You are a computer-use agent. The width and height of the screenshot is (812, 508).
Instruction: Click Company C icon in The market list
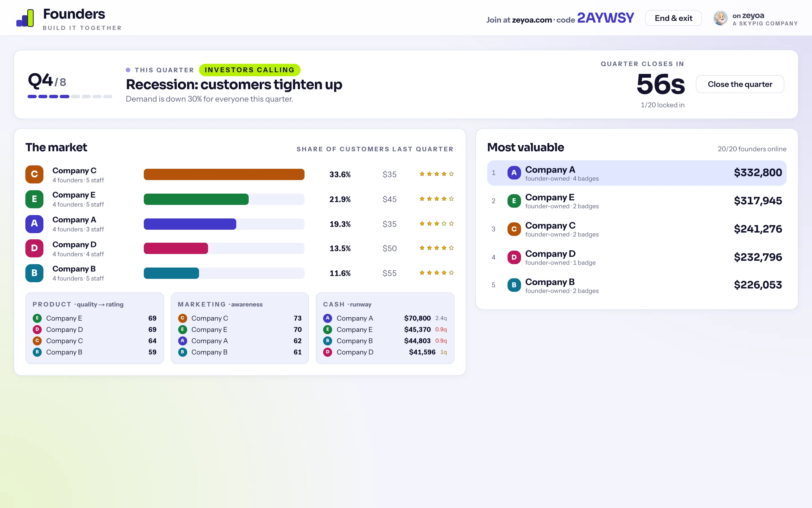tap(34, 174)
